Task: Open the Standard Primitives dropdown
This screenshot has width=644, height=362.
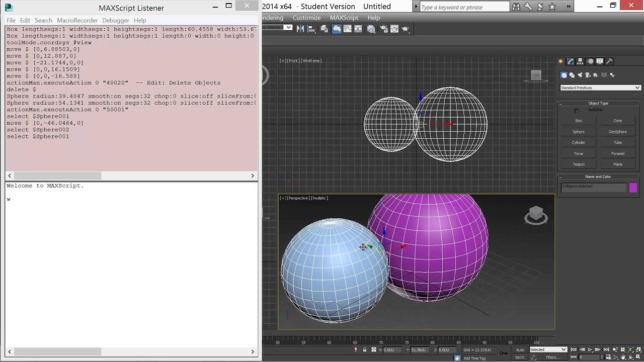Action: point(600,88)
